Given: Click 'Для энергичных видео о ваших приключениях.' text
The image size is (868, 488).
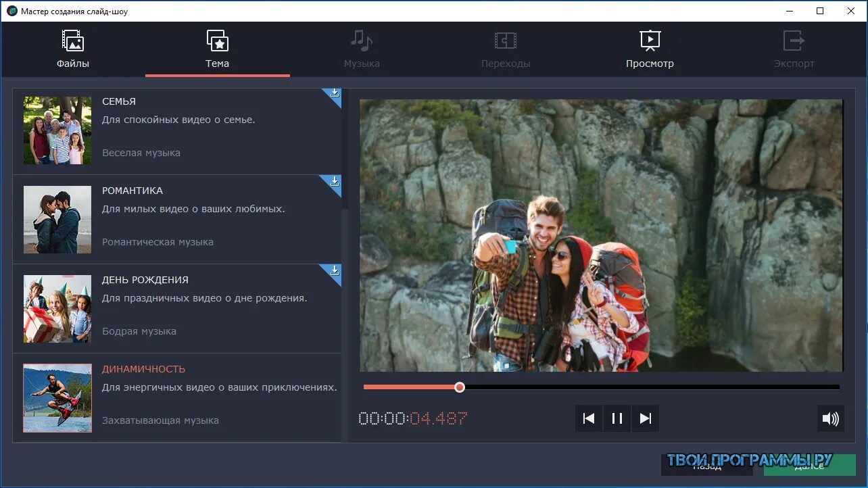Looking at the screenshot, I should 220,387.
